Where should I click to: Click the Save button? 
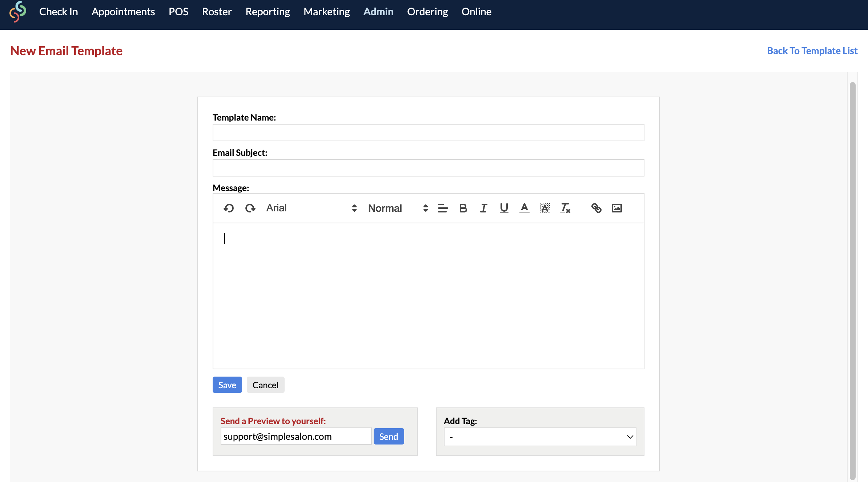point(227,385)
